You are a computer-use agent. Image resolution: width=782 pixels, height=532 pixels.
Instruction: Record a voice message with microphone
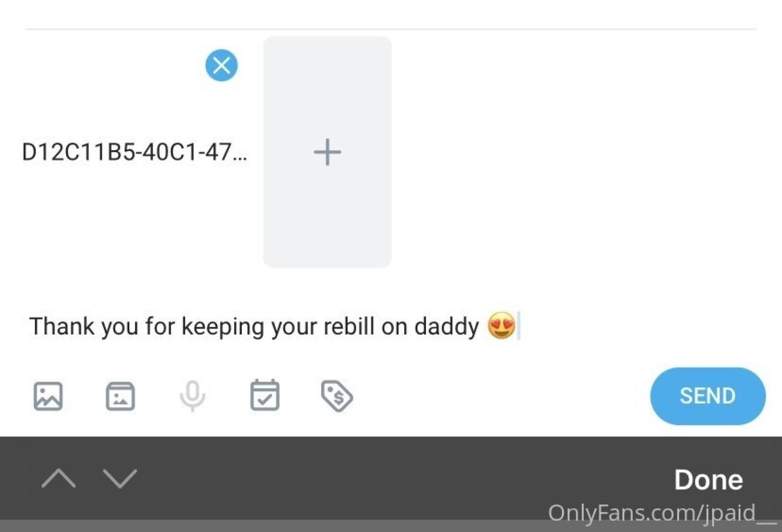click(x=193, y=396)
